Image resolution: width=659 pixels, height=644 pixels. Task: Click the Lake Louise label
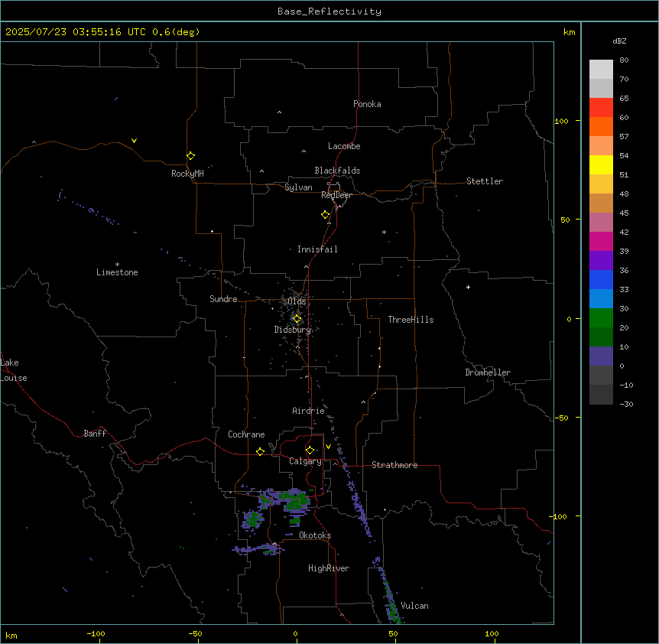click(x=14, y=370)
